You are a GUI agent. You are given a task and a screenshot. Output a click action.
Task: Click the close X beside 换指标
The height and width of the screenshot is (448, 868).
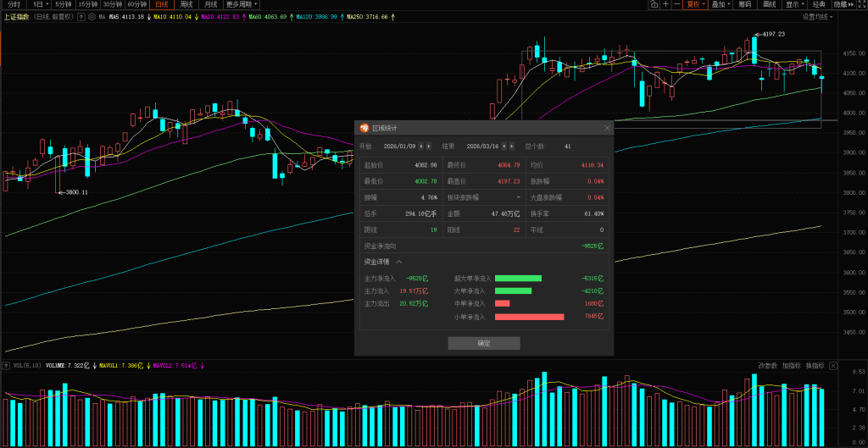tap(832, 366)
